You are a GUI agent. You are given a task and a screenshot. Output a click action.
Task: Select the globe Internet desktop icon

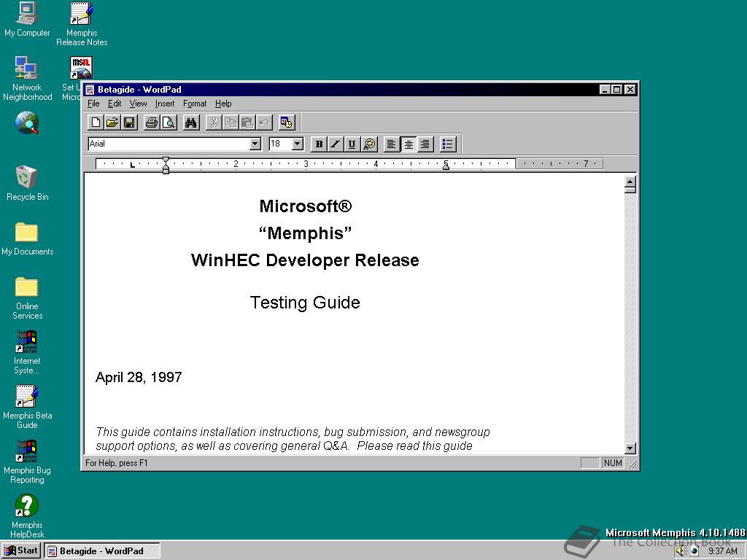(x=27, y=122)
